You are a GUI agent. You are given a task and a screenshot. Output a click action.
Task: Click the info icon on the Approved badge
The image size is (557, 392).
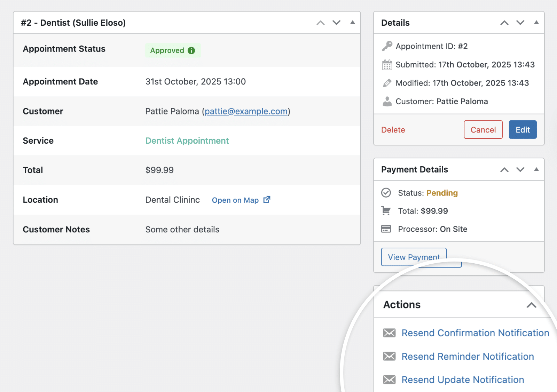tap(191, 50)
